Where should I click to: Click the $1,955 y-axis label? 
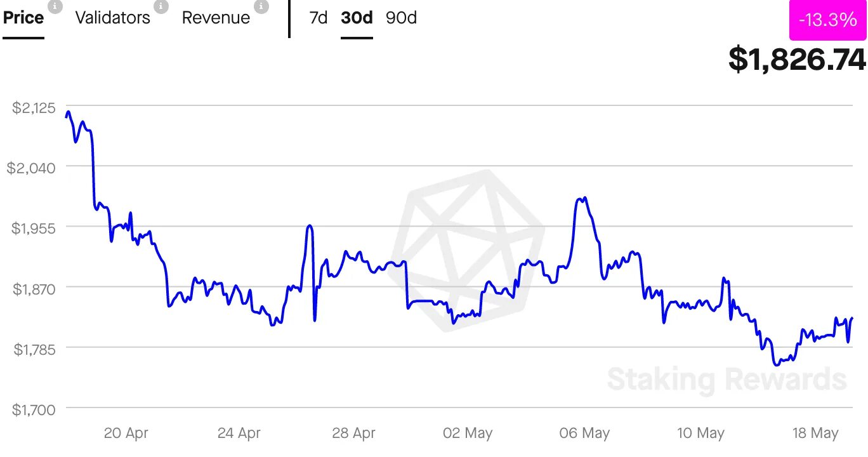[34, 228]
